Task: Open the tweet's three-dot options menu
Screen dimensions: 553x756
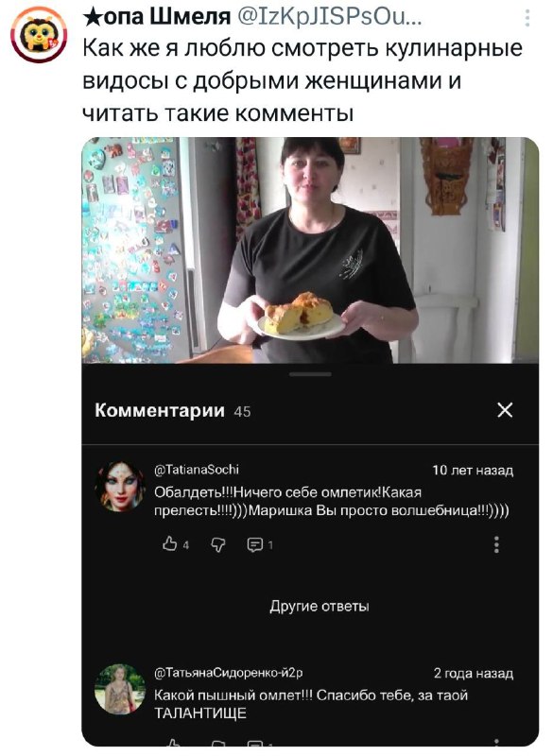Action: 527,18
